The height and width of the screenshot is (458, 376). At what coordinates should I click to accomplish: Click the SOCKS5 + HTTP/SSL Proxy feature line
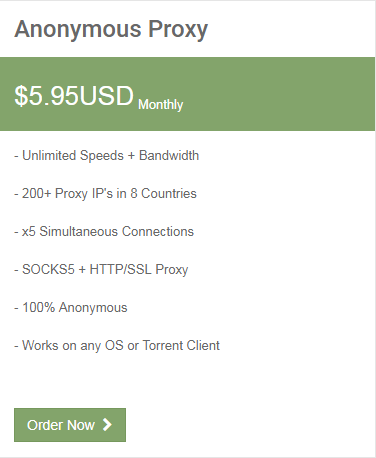click(x=101, y=270)
